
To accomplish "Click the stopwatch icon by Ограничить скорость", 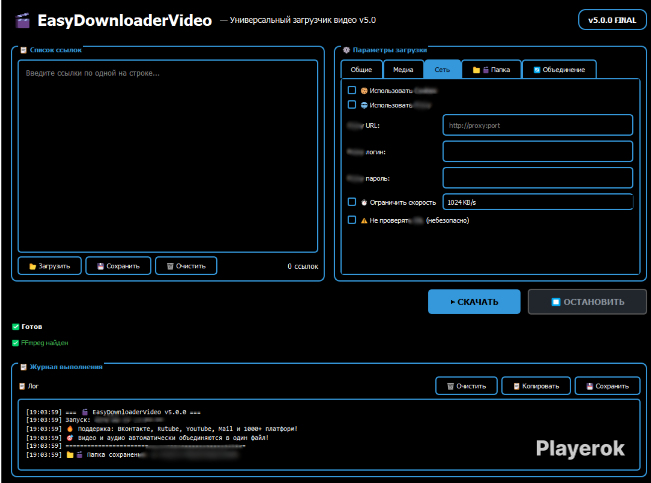I will [364, 202].
